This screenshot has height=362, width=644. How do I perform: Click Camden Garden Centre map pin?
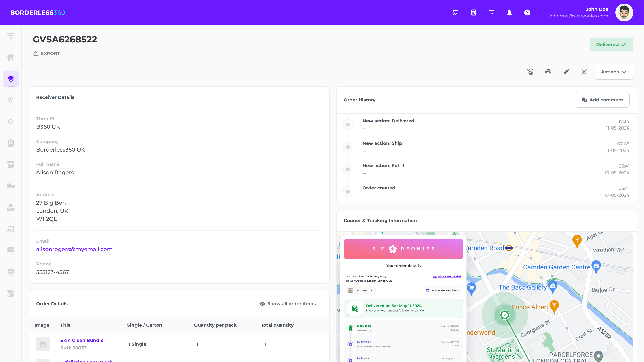(596, 267)
